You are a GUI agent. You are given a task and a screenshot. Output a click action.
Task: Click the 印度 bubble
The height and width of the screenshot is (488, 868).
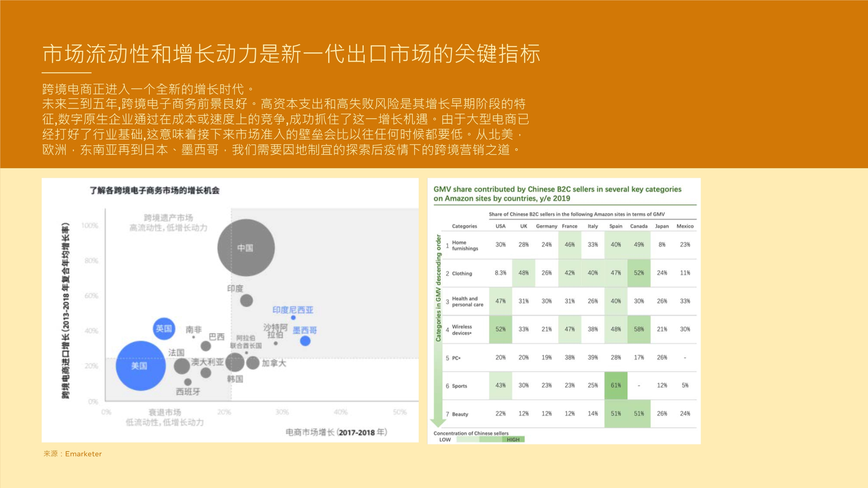click(247, 302)
